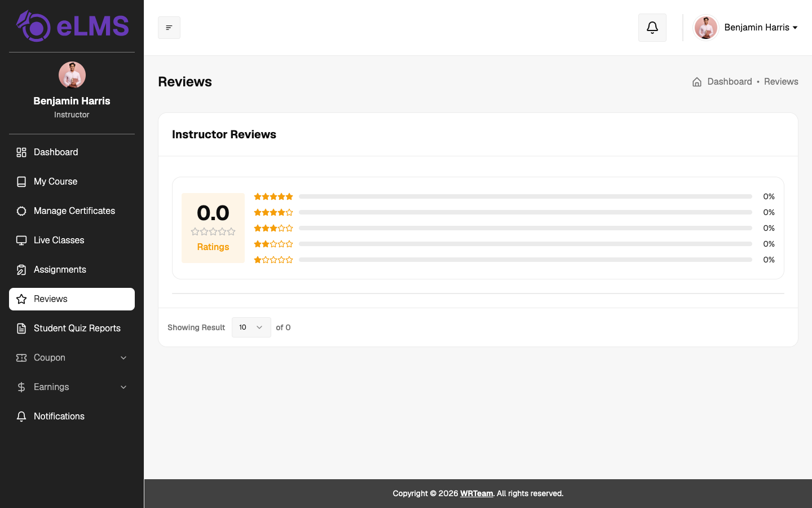Click the sidebar Notifications bell icon
The width and height of the screenshot is (812, 508).
coord(21,417)
